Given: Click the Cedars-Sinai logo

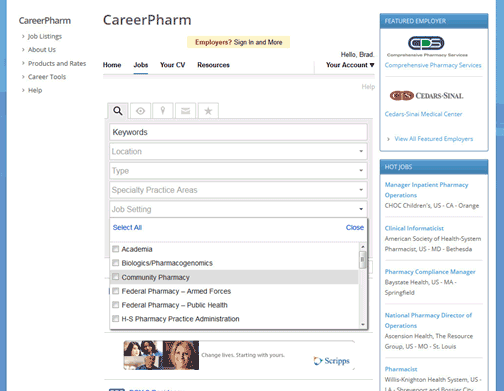Looking at the screenshot, I should pyautogui.click(x=426, y=96).
